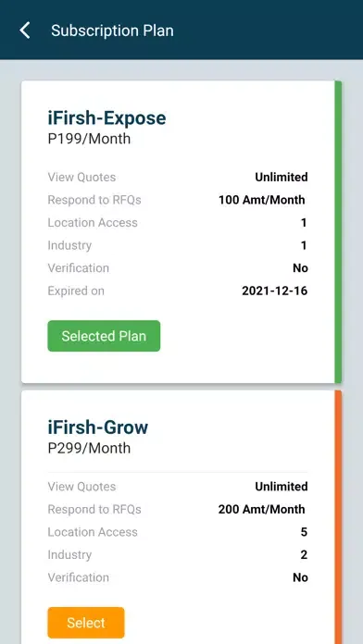Select the 200 Amt/Month RFQ value
Image resolution: width=363 pixels, height=644 pixels.
[262, 509]
